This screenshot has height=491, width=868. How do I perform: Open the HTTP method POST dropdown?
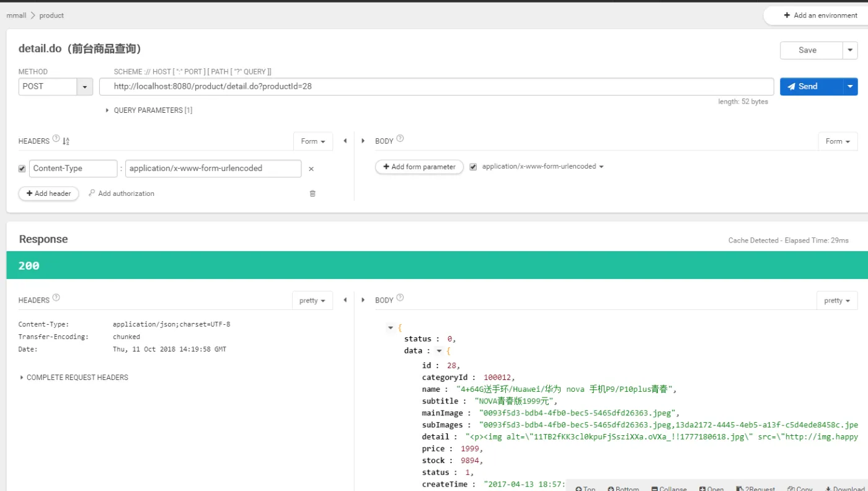pos(56,87)
